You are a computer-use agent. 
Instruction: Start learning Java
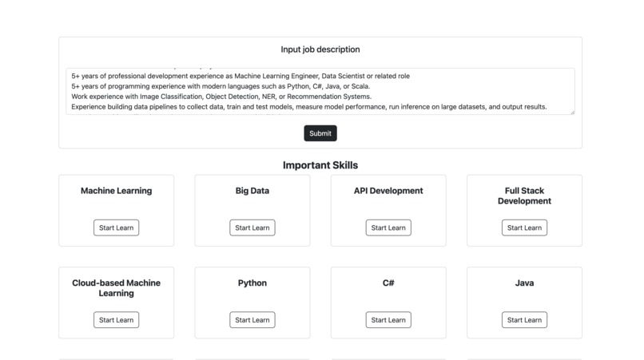pyautogui.click(x=524, y=320)
